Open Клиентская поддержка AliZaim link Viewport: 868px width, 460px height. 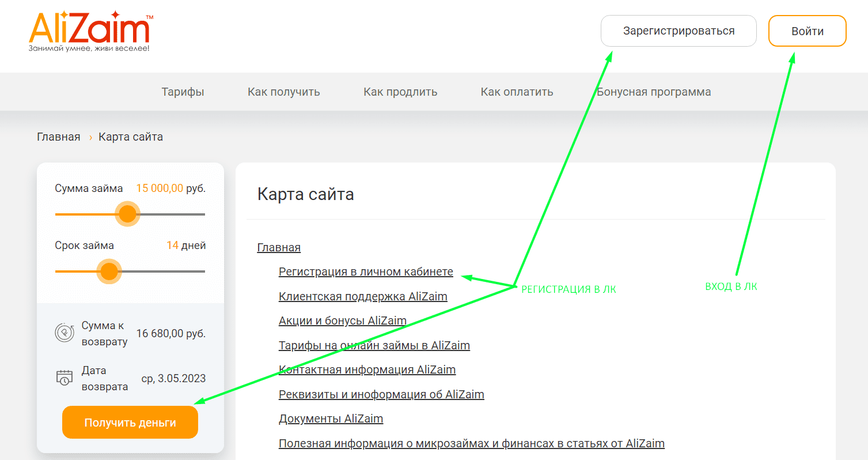click(363, 297)
